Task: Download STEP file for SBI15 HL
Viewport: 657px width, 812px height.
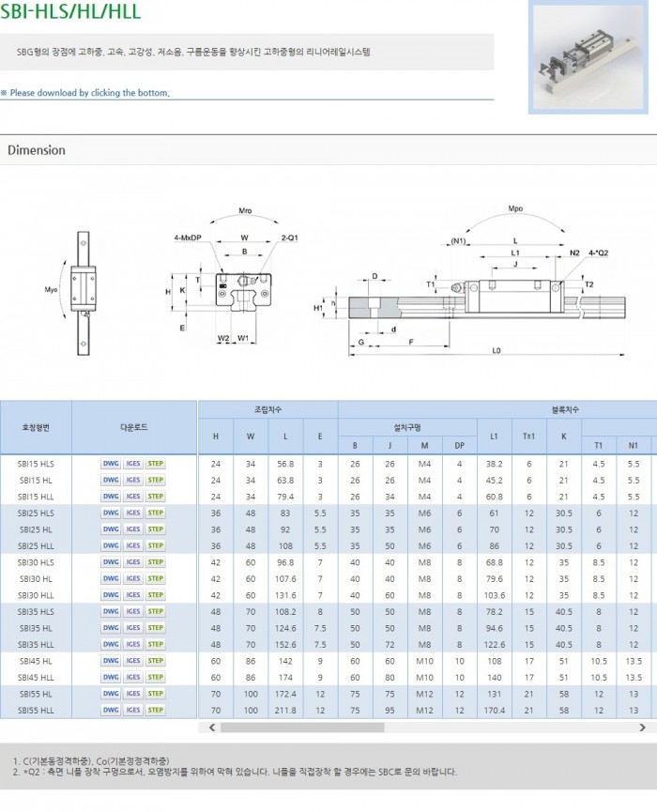Action: tap(155, 480)
